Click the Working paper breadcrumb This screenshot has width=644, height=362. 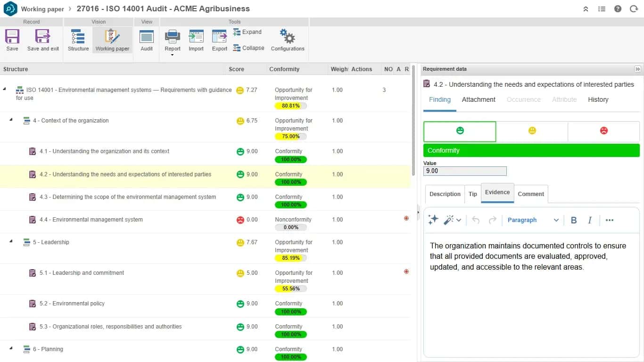(x=42, y=9)
